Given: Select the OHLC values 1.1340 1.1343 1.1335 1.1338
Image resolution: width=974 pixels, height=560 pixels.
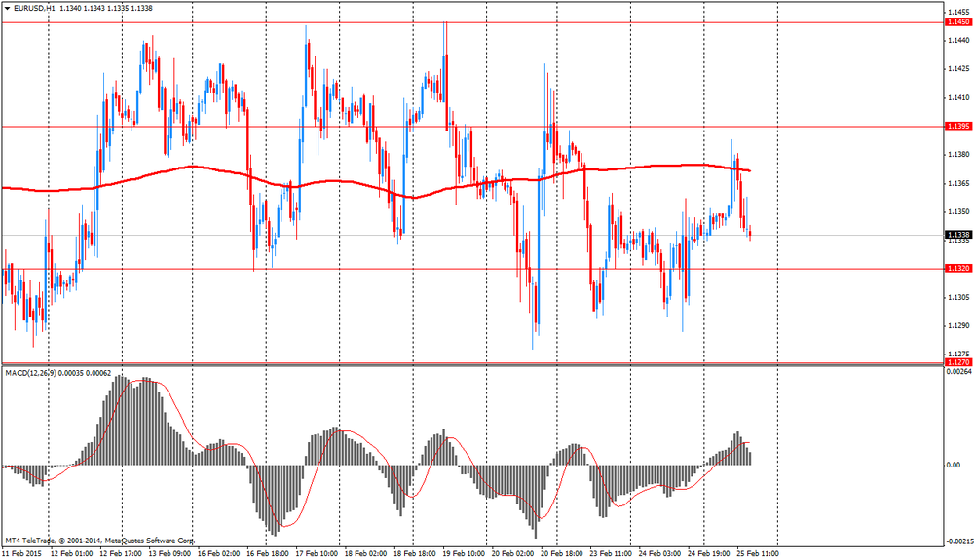Looking at the screenshot, I should [x=106, y=8].
